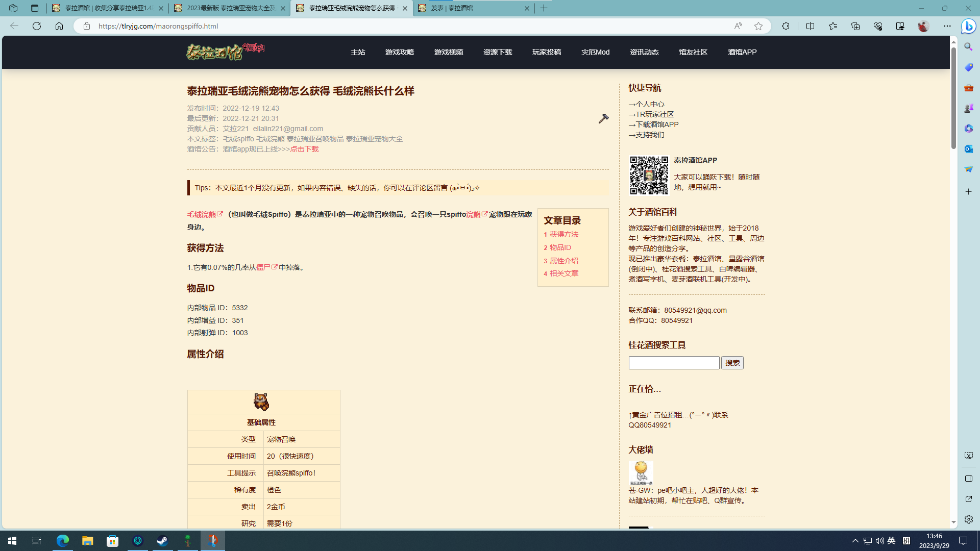Open Bing Copilot sidebar icon

(x=968, y=26)
